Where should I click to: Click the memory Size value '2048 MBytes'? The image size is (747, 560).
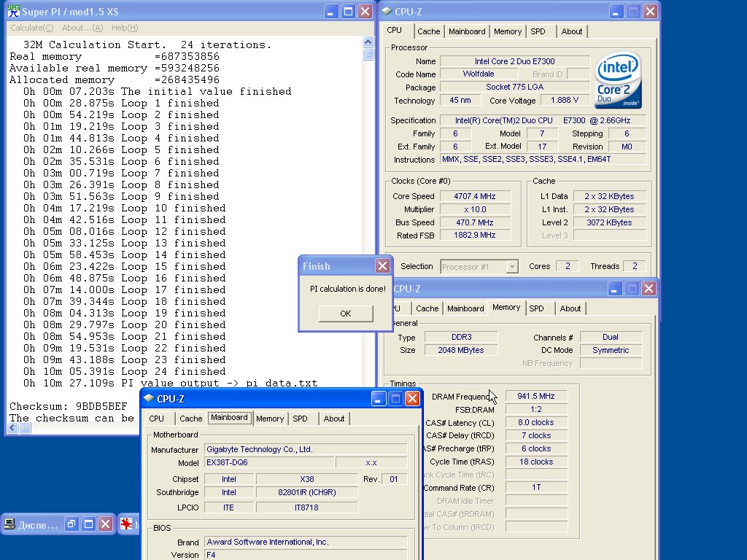[461, 350]
